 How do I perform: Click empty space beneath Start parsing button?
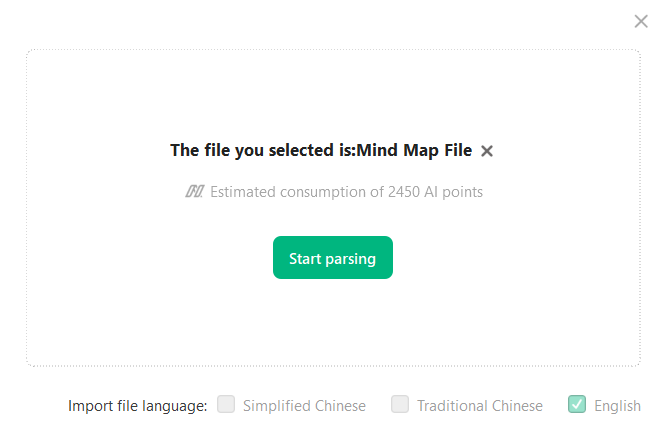332,320
